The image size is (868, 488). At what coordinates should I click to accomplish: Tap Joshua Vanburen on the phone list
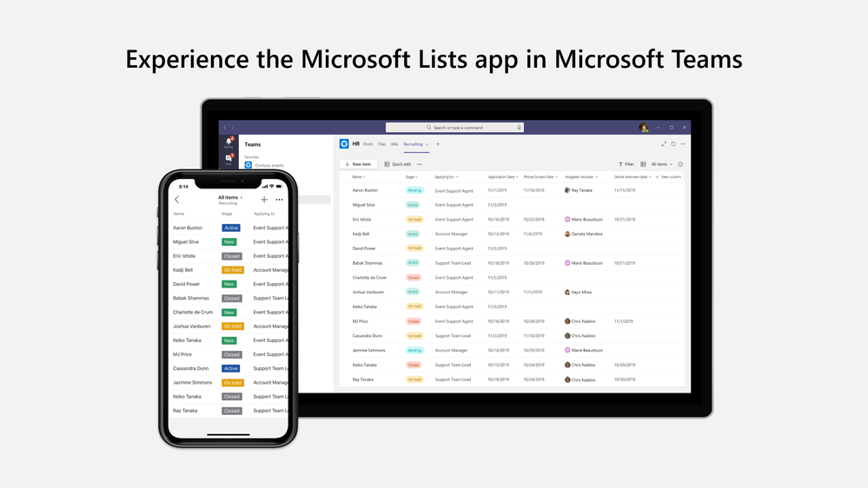(191, 326)
